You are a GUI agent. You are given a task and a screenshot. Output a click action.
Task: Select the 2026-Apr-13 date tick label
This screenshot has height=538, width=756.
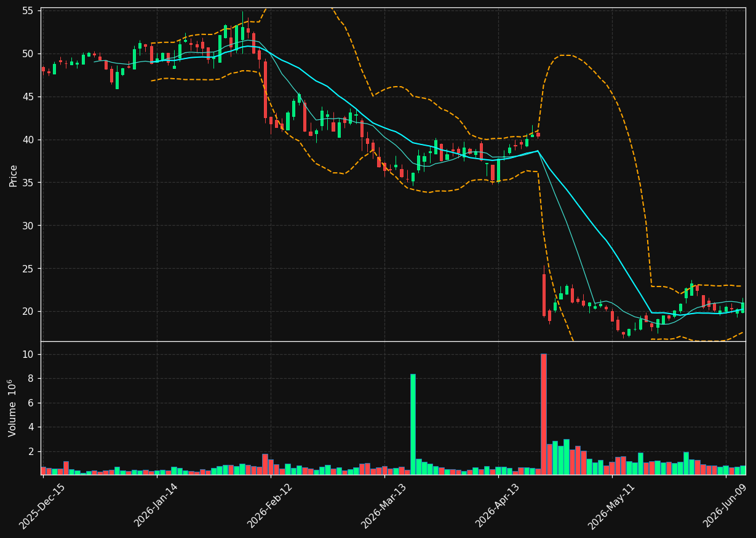coord(498,505)
